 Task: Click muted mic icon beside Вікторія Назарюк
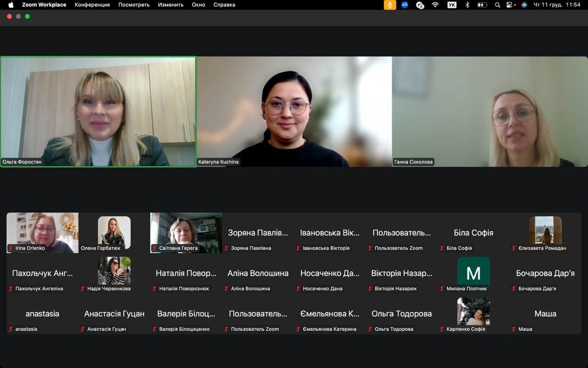tap(370, 289)
